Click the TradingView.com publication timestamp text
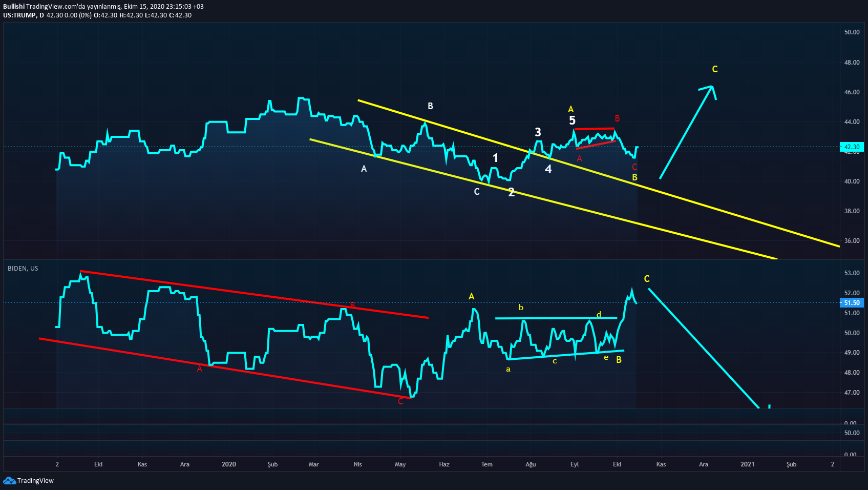This screenshot has height=490, width=868. click(x=115, y=6)
